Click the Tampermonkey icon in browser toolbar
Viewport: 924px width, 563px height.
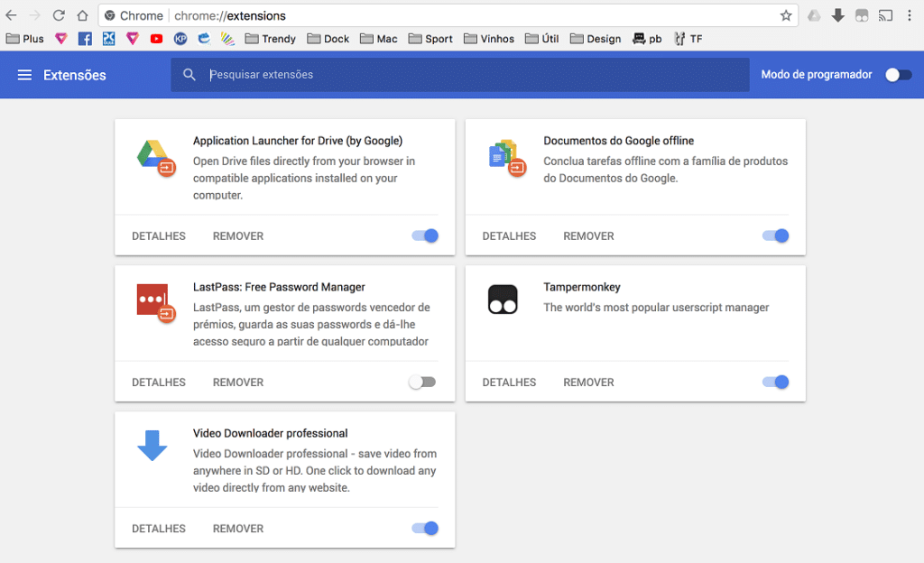[x=862, y=16]
